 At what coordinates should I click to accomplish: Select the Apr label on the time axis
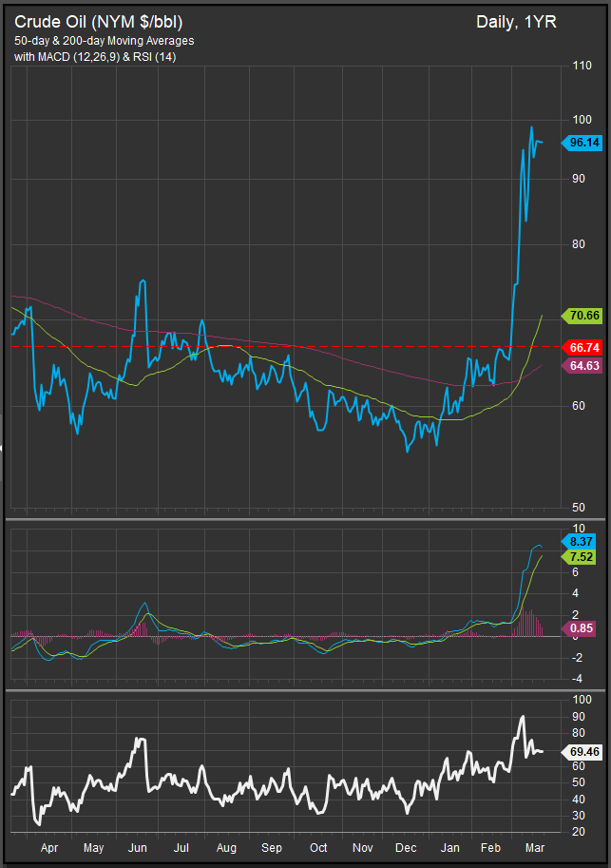click(x=49, y=847)
